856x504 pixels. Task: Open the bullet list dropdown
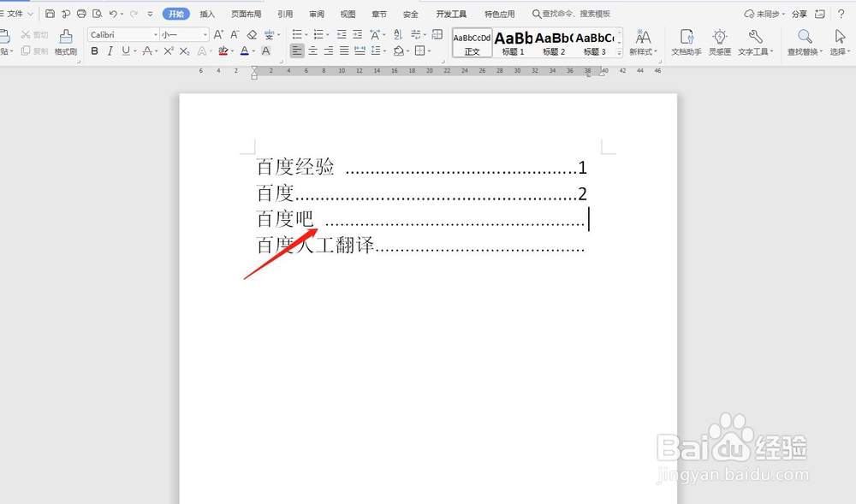(306, 35)
